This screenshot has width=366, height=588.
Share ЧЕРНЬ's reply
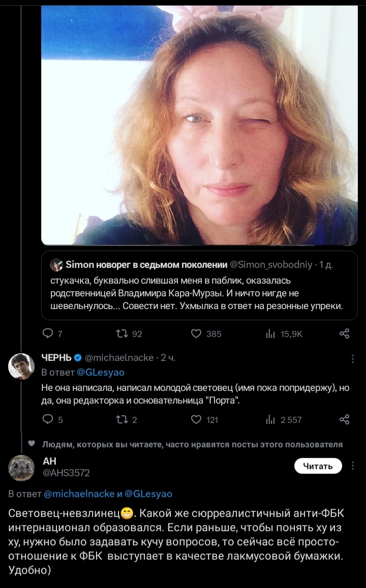(x=344, y=419)
